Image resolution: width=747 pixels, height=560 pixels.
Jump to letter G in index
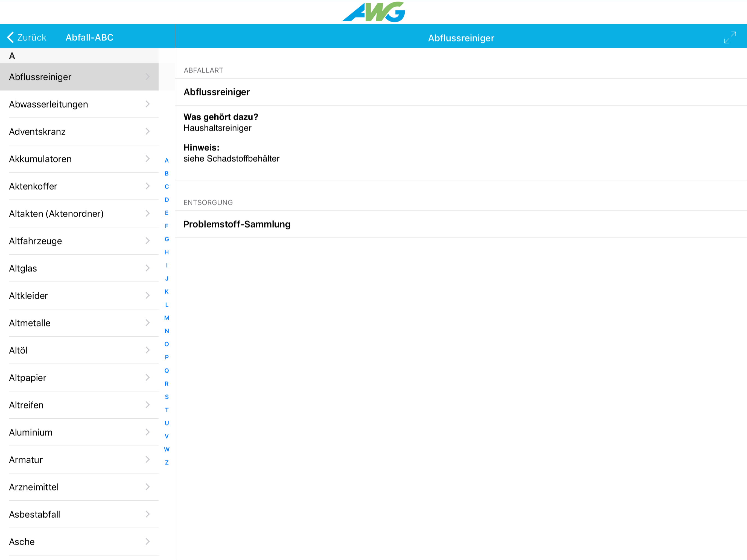pyautogui.click(x=167, y=239)
